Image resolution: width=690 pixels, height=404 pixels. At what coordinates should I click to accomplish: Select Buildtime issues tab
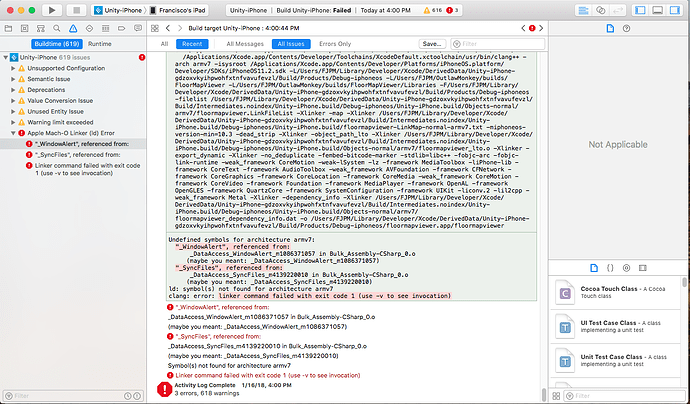click(57, 44)
